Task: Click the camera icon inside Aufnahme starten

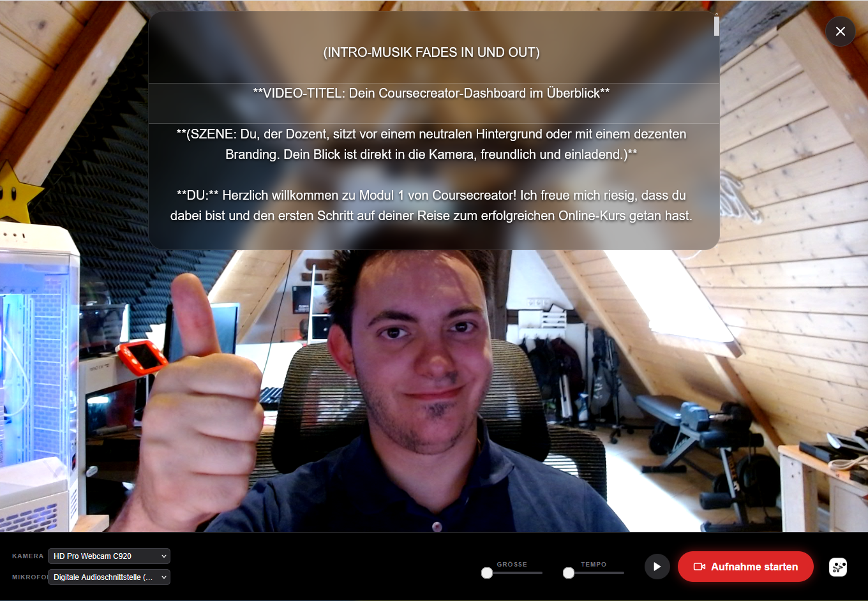Action: tap(699, 567)
